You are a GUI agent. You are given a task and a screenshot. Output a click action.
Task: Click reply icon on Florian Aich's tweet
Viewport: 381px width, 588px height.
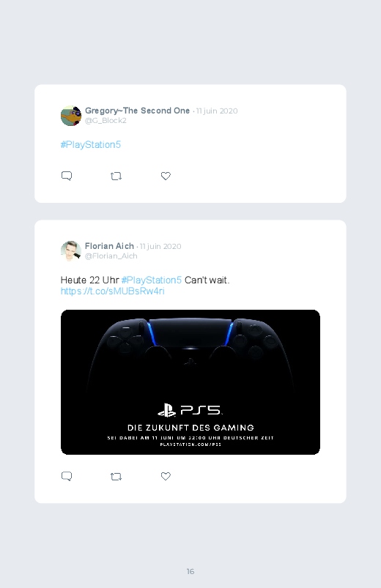click(67, 476)
